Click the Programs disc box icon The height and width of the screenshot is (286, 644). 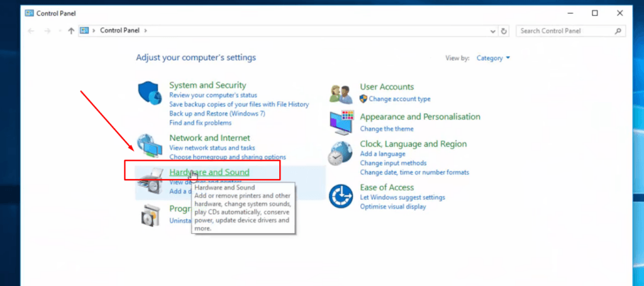click(x=150, y=216)
